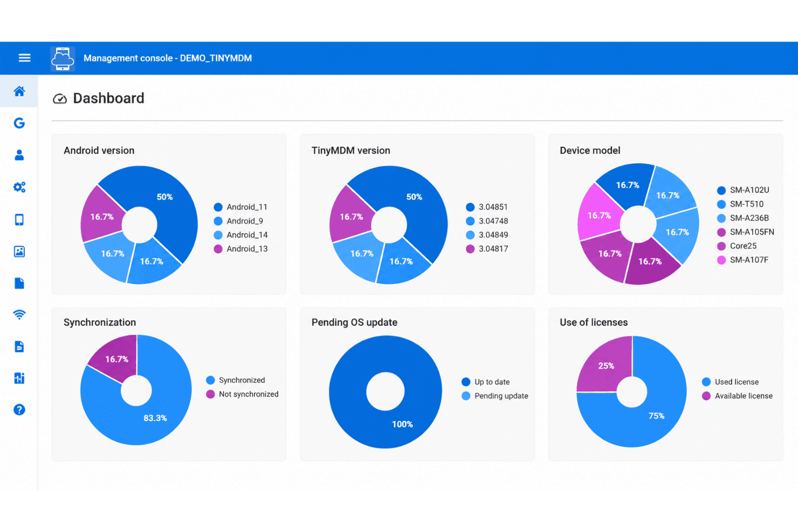Toggle Pending update legend entry

click(495, 396)
